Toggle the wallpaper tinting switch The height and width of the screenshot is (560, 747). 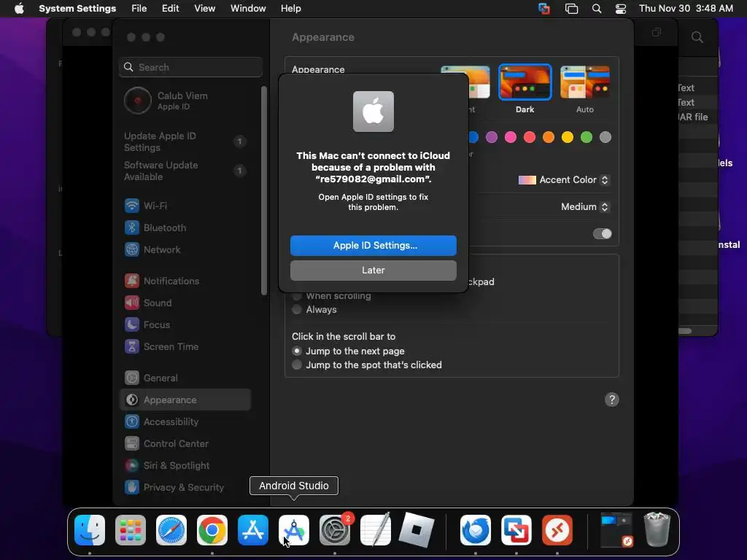pos(602,234)
